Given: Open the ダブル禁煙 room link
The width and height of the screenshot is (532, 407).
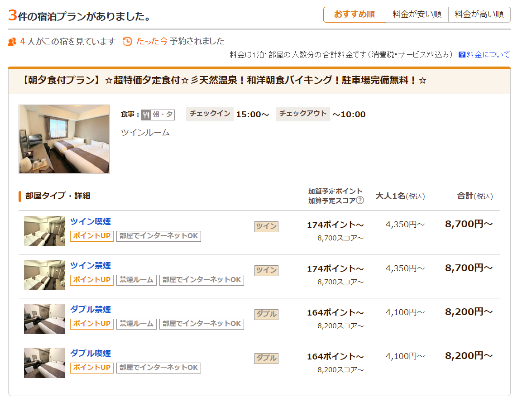Looking at the screenshot, I should (91, 309).
